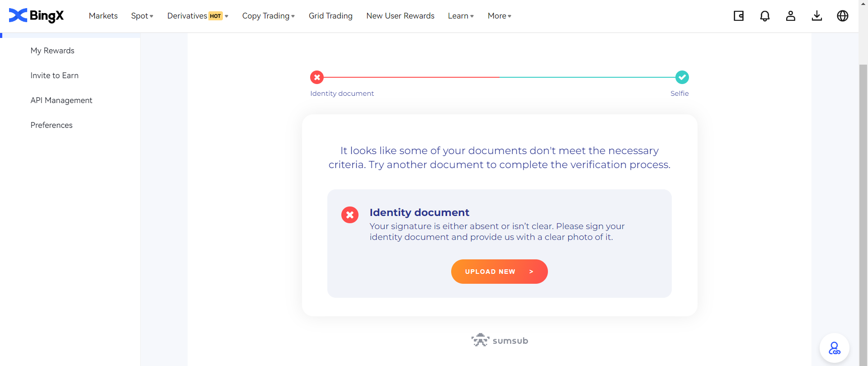Screen dimensions: 868x366
Task: Click the Identity document step label
Action: [342, 94]
